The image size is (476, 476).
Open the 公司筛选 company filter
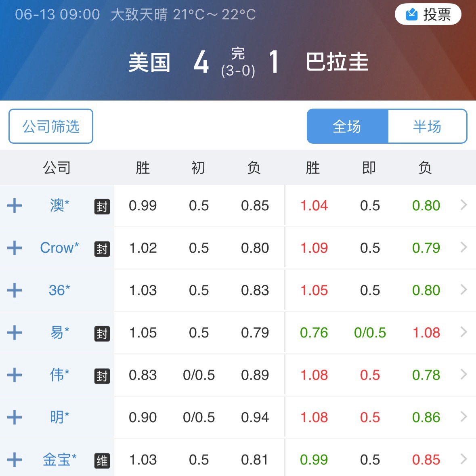pos(51,126)
